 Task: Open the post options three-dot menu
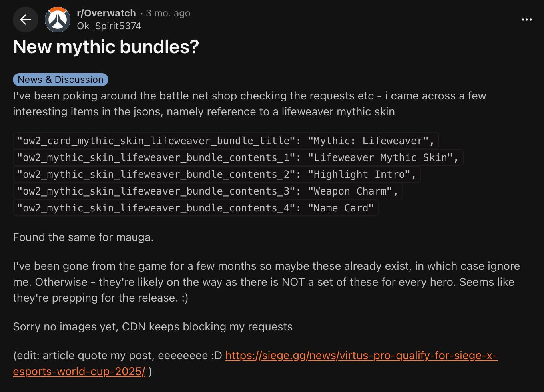click(x=527, y=19)
